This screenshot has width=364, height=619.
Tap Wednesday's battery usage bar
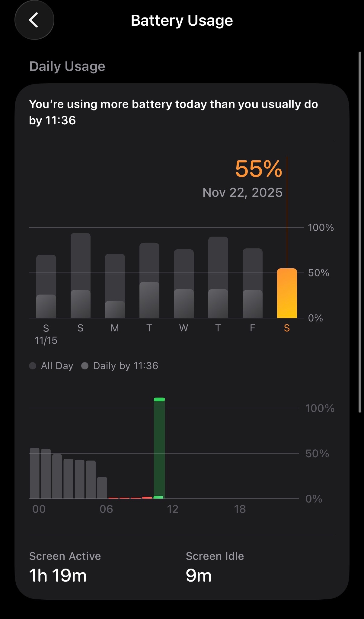pos(184,283)
